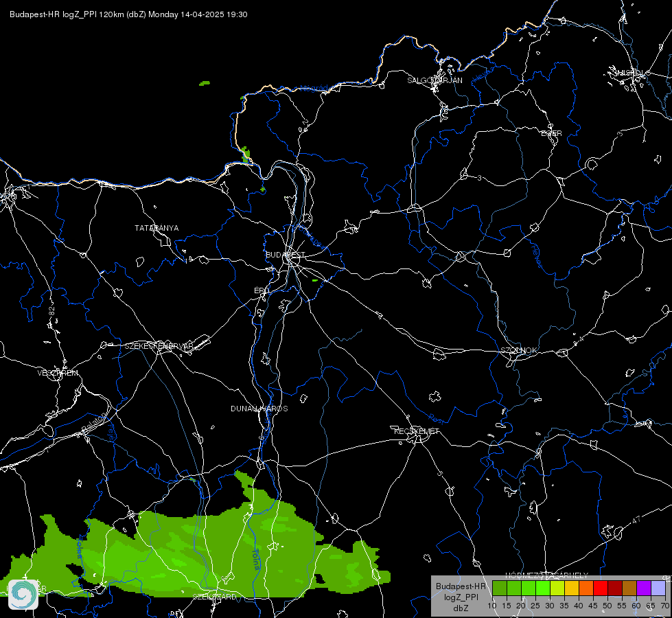The image size is (672, 618).
Task: Select the 35-40 dBZ yellow legend swatch
Action: [x=572, y=588]
